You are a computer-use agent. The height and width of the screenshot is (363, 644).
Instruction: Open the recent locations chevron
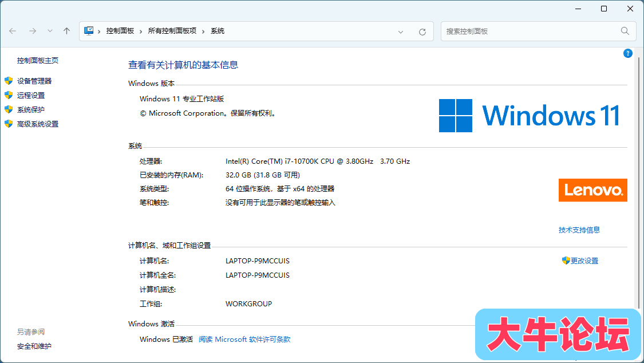click(50, 31)
